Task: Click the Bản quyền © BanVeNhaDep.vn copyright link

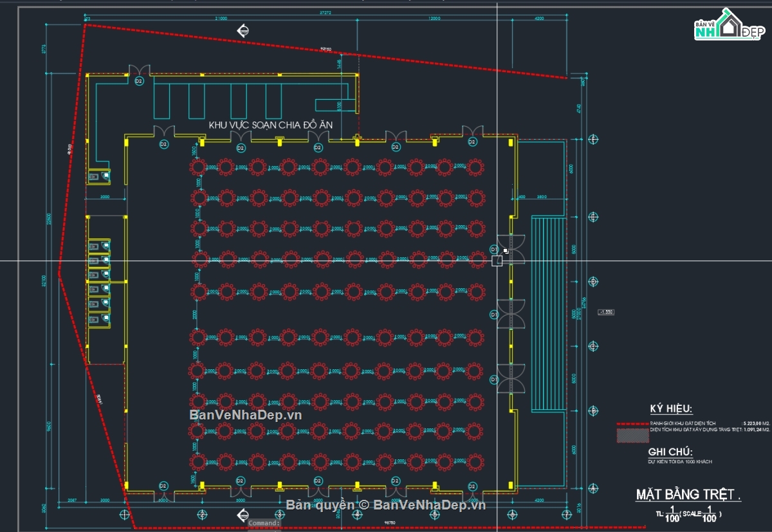Action: pos(386,505)
